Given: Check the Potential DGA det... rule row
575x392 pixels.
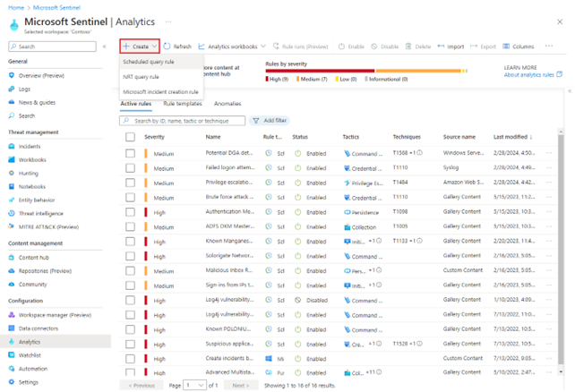Looking at the screenshot, I should 130,154.
